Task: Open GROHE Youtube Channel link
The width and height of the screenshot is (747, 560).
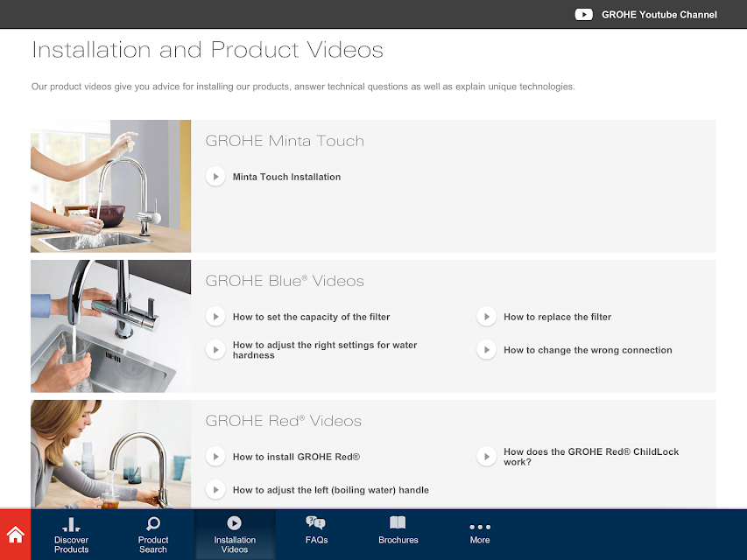Action: [x=659, y=15]
